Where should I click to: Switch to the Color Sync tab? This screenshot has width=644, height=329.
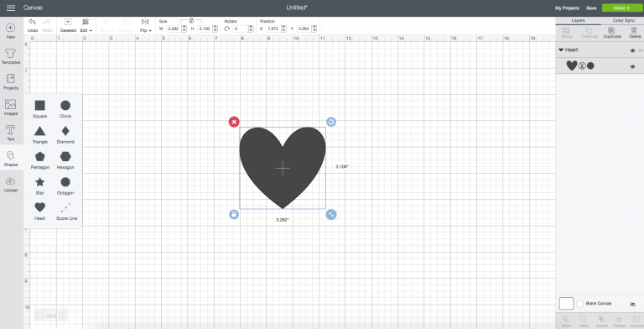coord(624,20)
